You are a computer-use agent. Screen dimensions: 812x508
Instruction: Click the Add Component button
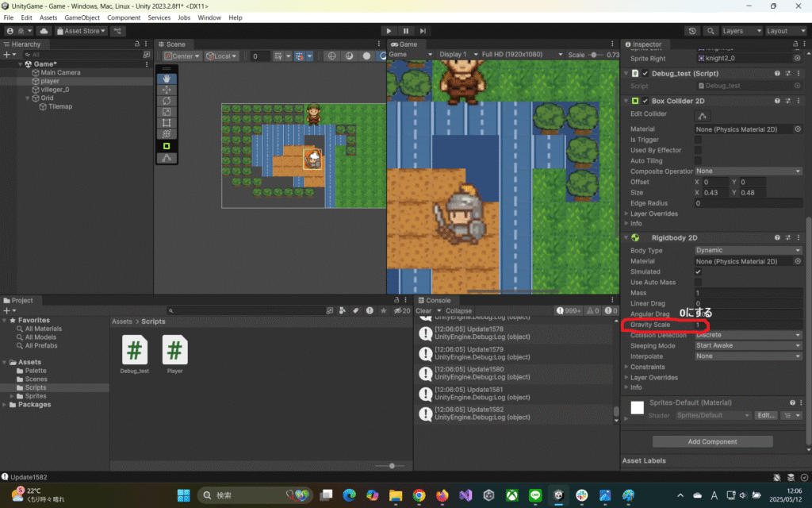click(x=713, y=441)
